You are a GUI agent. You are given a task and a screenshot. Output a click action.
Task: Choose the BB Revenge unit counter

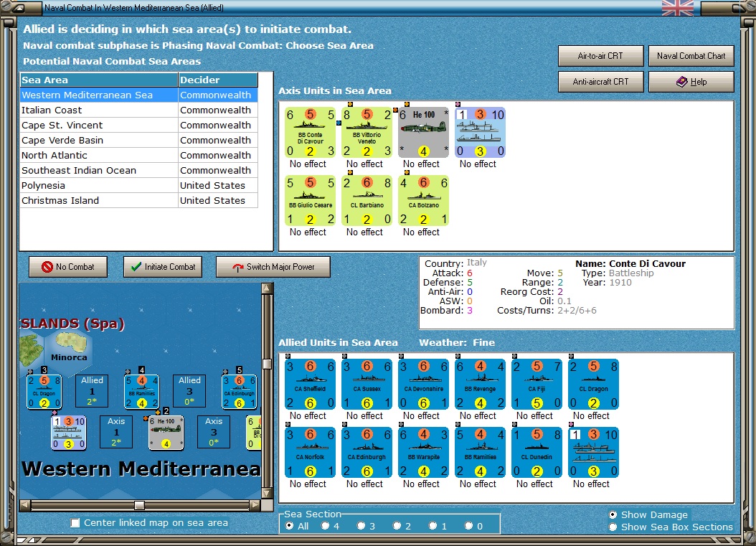tap(481, 385)
